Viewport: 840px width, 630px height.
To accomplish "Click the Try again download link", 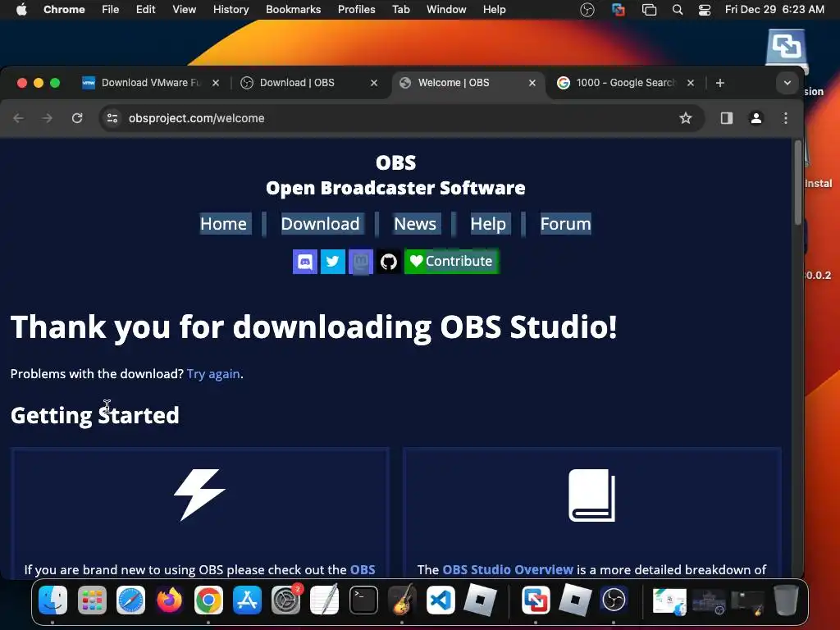I will coord(213,374).
